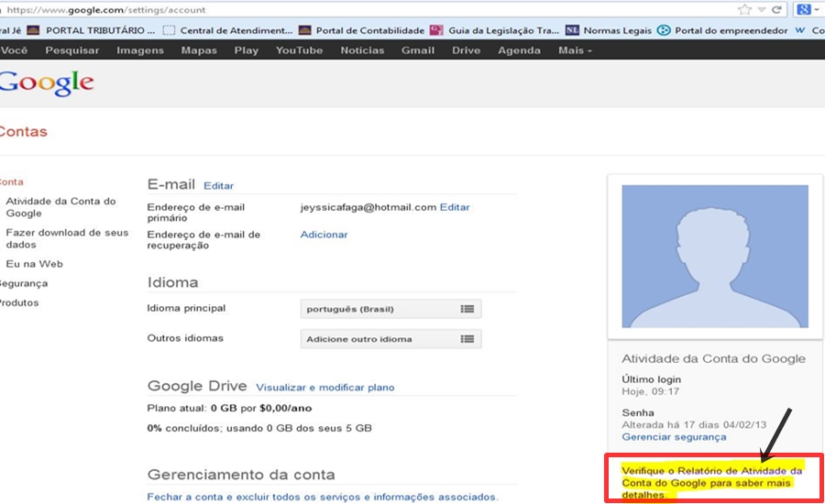
Task: Click Plano atual: 0 GB por $0,00/ano text
Action: click(229, 408)
